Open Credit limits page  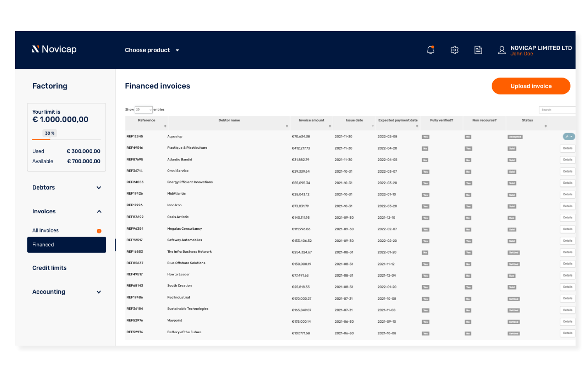[x=49, y=268]
